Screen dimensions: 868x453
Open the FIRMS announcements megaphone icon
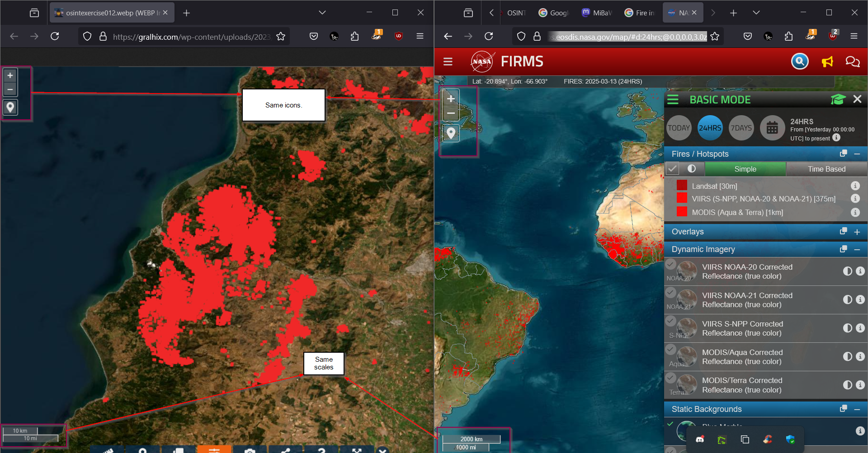click(x=827, y=61)
